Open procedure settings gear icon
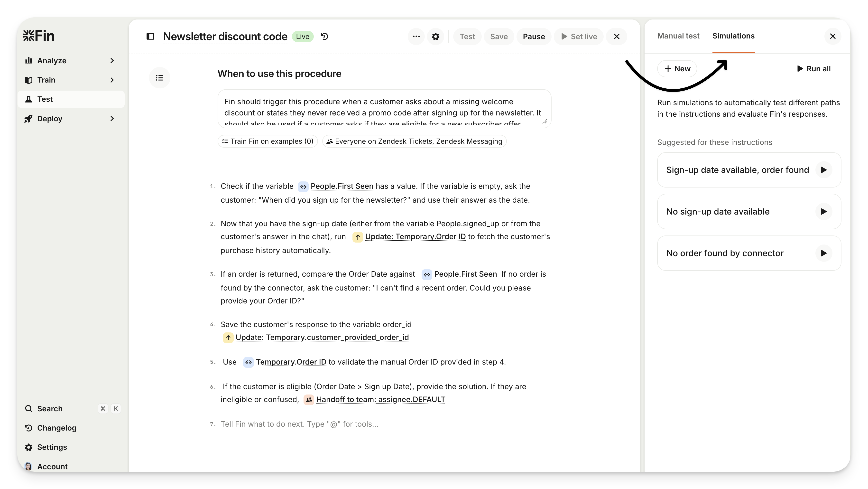Image resolution: width=868 pixels, height=489 pixels. click(436, 36)
